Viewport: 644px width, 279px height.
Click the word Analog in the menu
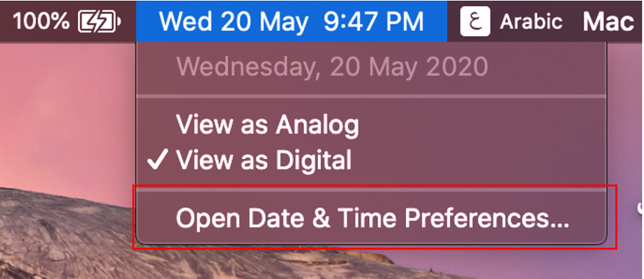(x=317, y=126)
